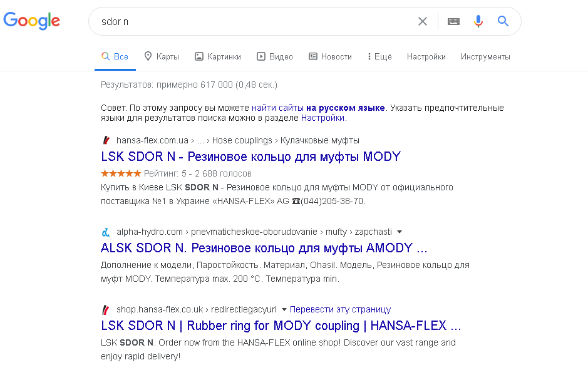Click into the search input field
This screenshot has height=370, width=588.
point(250,21)
